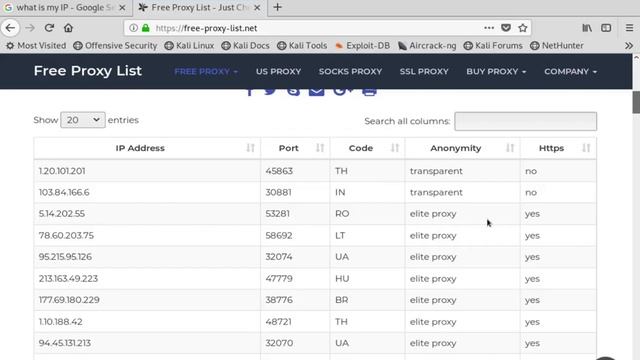
Task: Click the green padlock security icon
Action: [146, 28]
